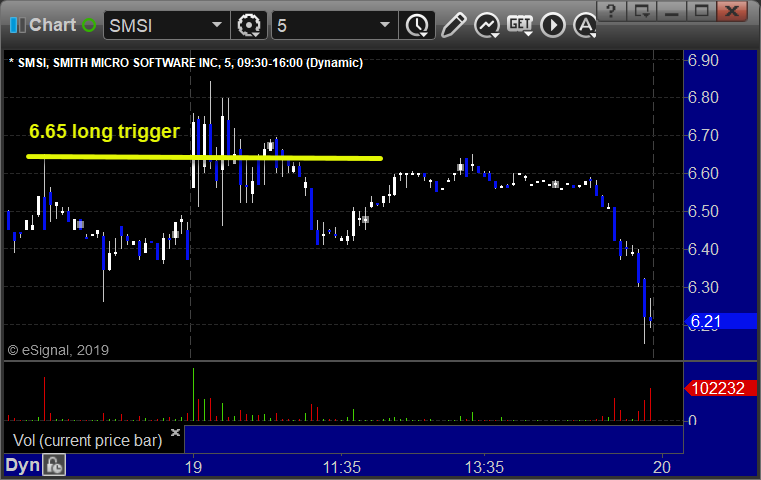Click the 6.80 price axis label
The height and width of the screenshot is (480, 761).
[x=703, y=98]
